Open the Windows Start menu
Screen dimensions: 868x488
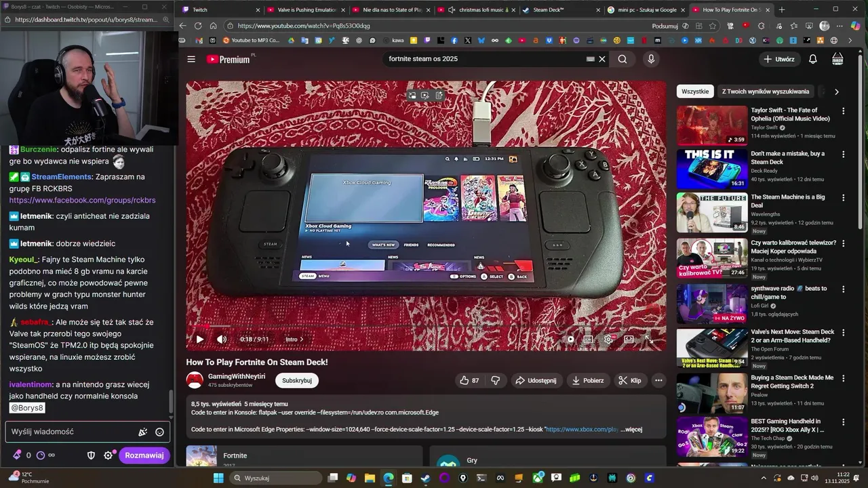pos(218,478)
